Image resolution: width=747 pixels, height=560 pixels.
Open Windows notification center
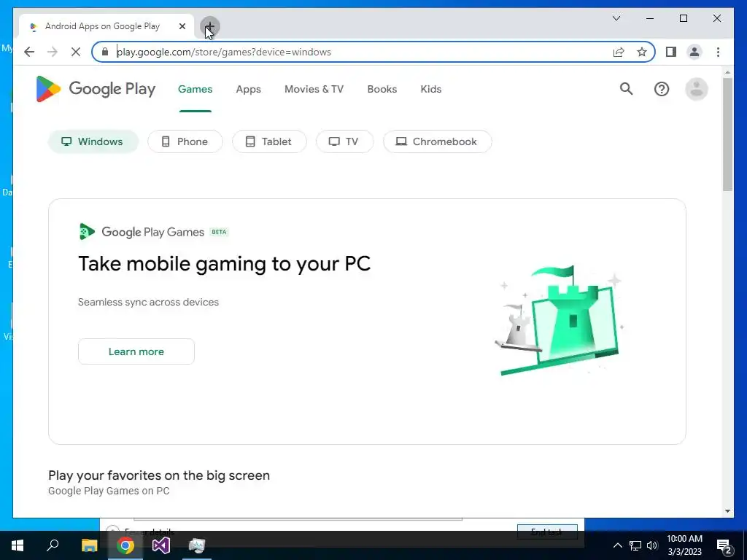[x=724, y=545]
